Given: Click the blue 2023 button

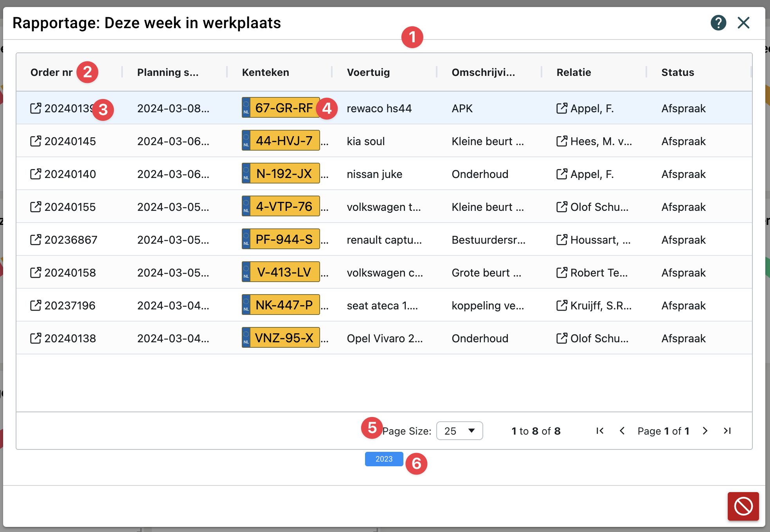Looking at the screenshot, I should (x=384, y=459).
